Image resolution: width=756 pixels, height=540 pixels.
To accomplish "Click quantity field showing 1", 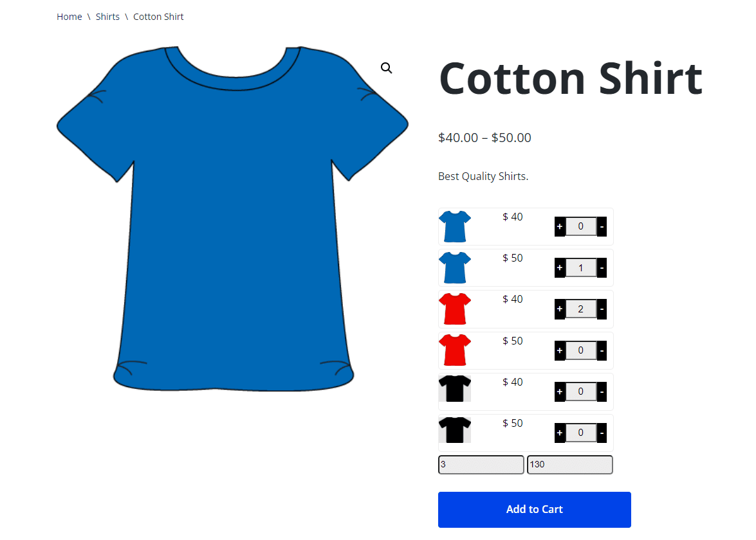I will pyautogui.click(x=580, y=268).
